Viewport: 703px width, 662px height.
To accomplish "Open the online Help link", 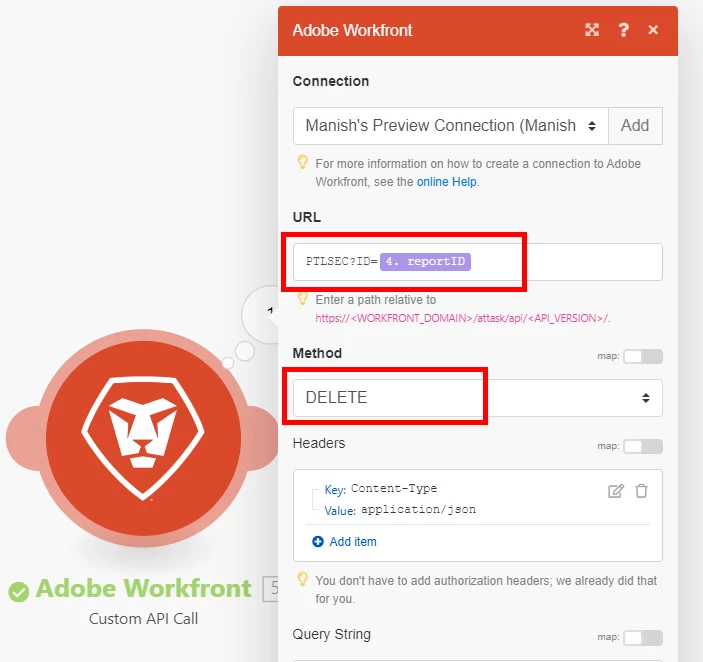I will 447,182.
